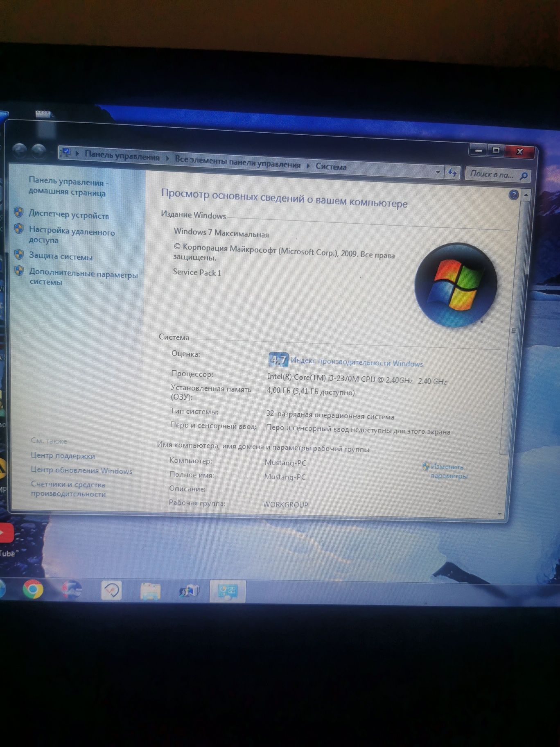The width and height of the screenshot is (560, 747).
Task: Click the Intel Core i3-2370M processor value
Action: coord(357,379)
